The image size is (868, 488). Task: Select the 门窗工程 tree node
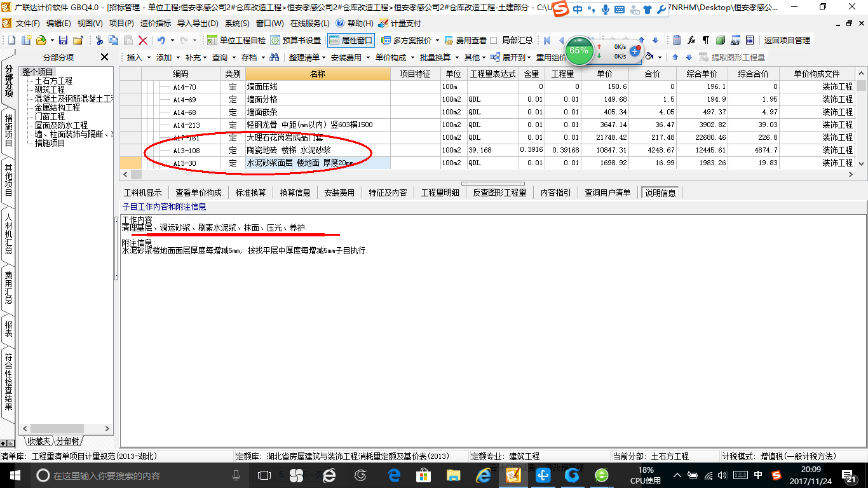point(50,116)
